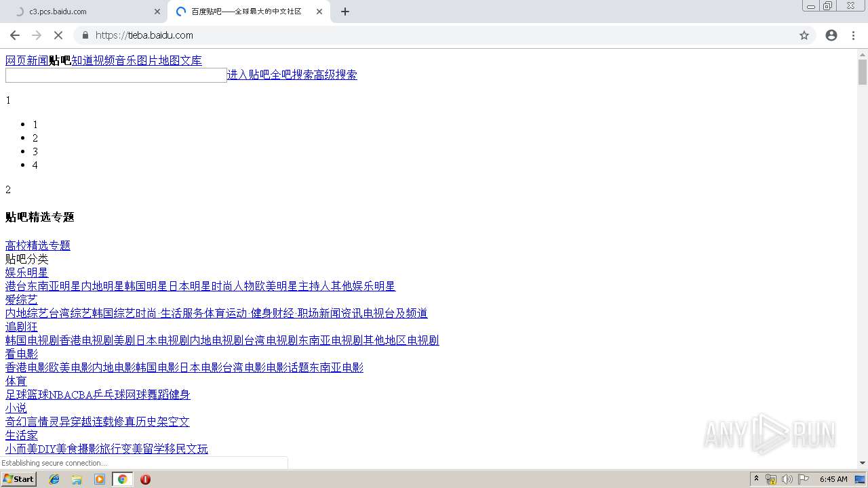The width and height of the screenshot is (868, 488).
Task: Click the 全吧搜索 link
Action: (x=292, y=75)
